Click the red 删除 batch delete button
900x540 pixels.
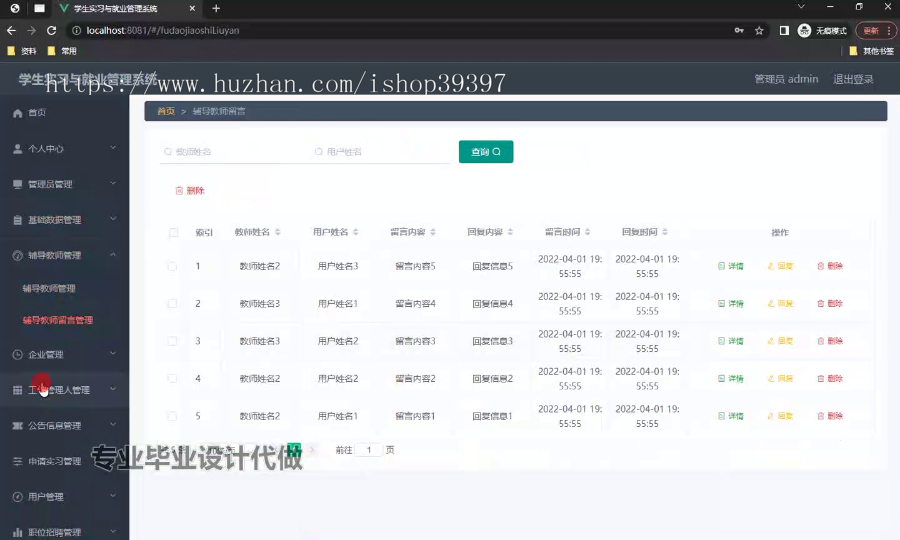click(190, 191)
